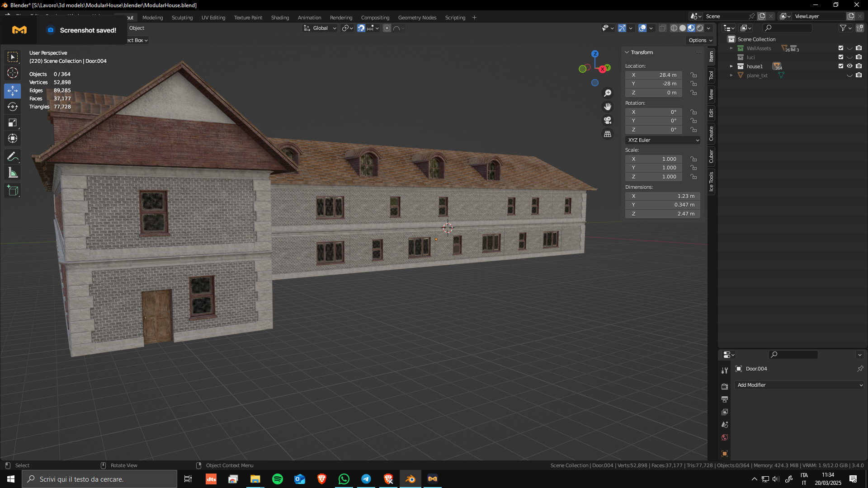This screenshot has width=868, height=488.
Task: Uncheck the WallAssets collection checkbox
Action: point(841,48)
